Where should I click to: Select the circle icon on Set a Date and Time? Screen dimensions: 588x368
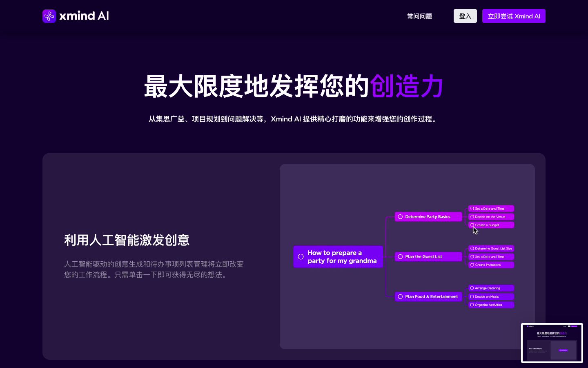pyautogui.click(x=472, y=209)
